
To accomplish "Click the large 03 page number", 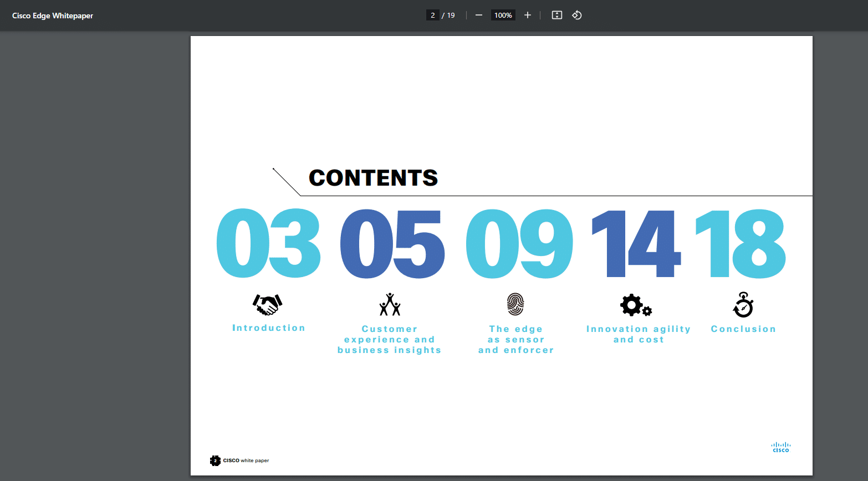I will (268, 244).
